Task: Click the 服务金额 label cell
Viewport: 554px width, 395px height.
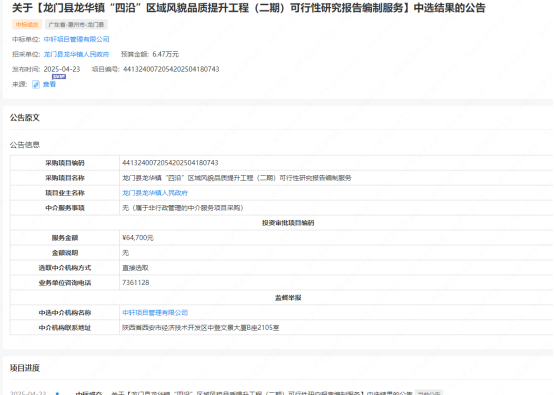Action: (65, 238)
